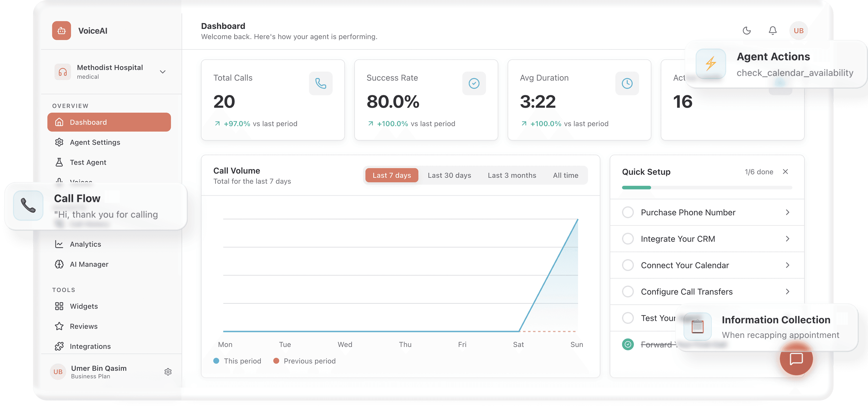This screenshot has width=868, height=409.
Task: Select the Integrations puzzle icon
Action: pos(59,346)
